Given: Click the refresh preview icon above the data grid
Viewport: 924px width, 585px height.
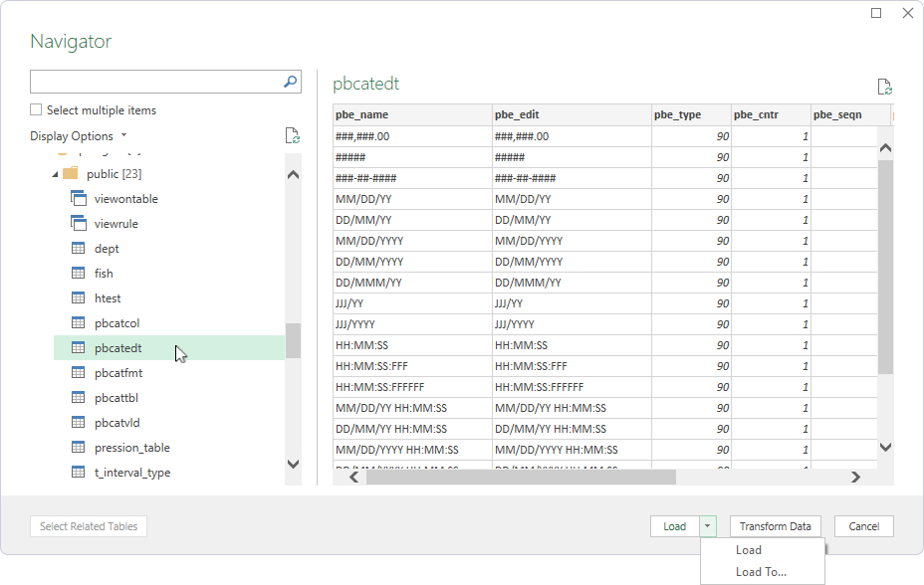Looking at the screenshot, I should click(x=884, y=87).
